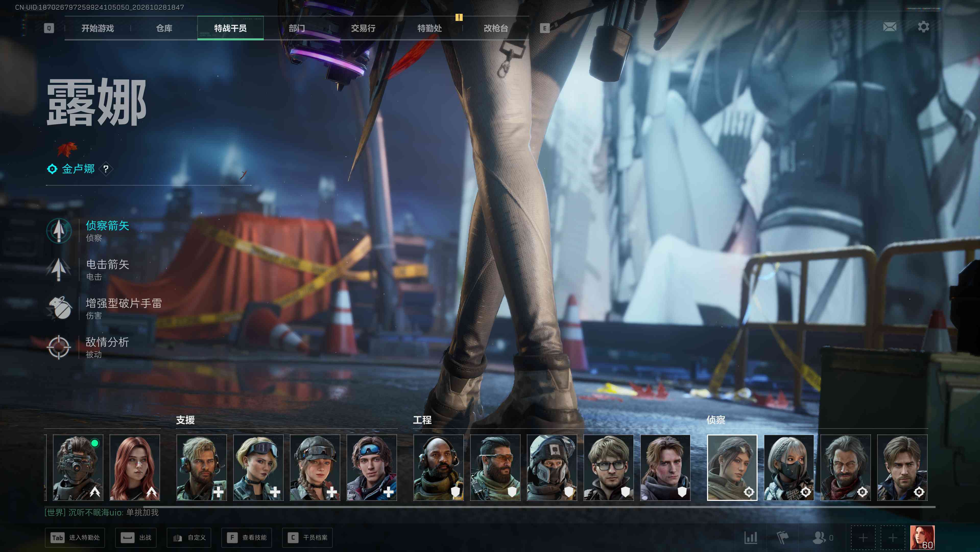Select the engineer with helmet and face mask
This screenshot has width=980, height=552.
pos(552,468)
